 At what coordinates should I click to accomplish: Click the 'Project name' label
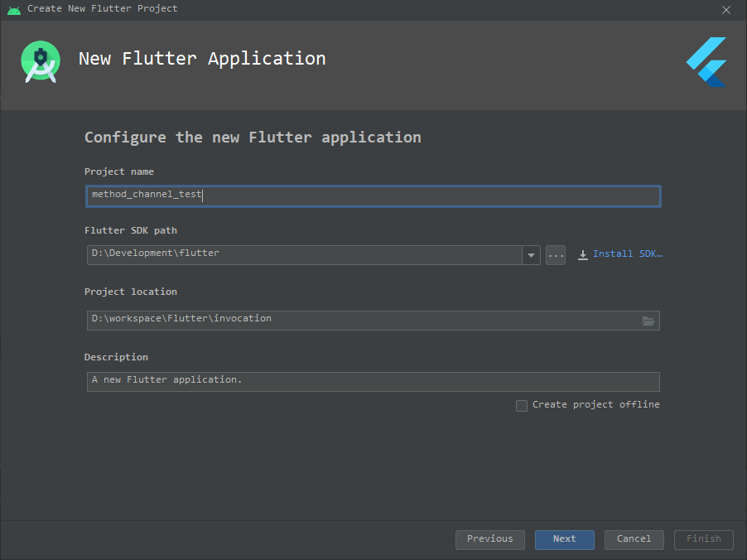click(119, 171)
